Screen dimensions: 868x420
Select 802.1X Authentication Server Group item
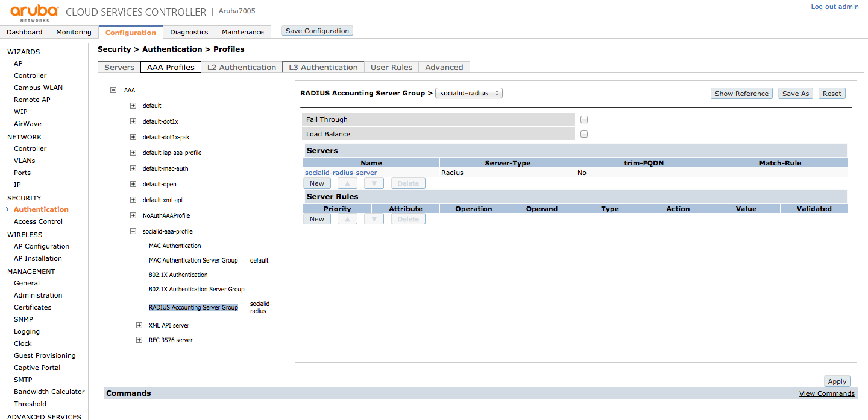pyautogui.click(x=197, y=289)
